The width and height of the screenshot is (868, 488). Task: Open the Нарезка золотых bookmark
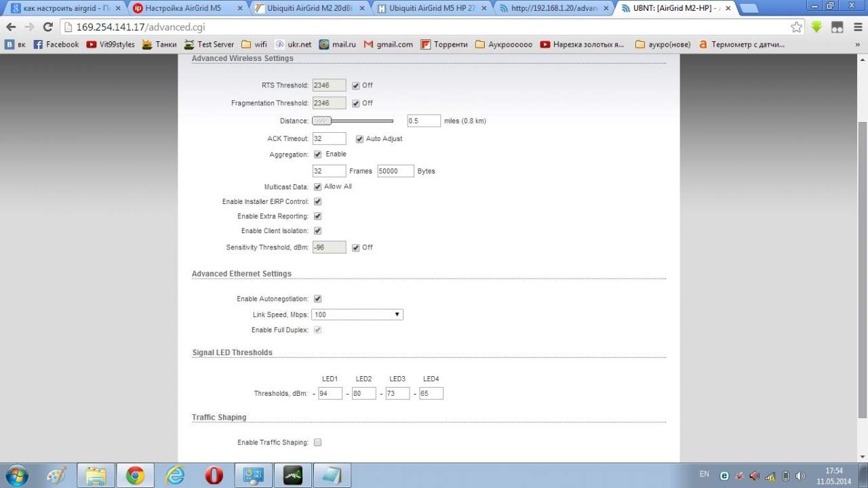click(x=582, y=44)
